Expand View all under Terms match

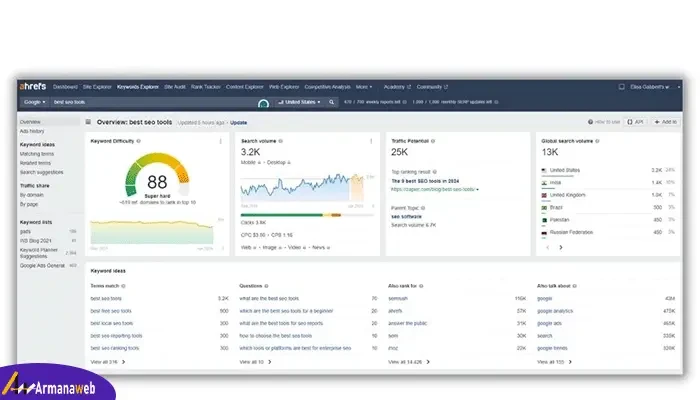[108, 362]
